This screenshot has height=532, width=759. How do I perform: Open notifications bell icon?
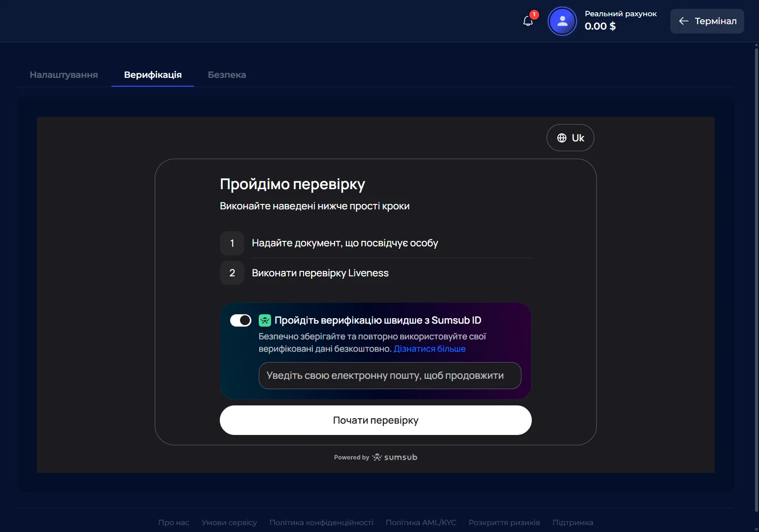528,21
